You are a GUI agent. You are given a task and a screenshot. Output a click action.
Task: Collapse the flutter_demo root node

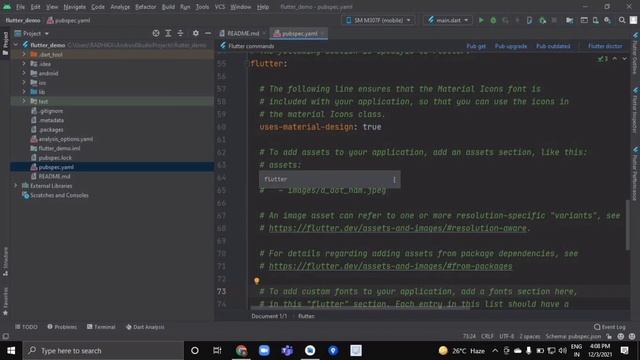click(16, 44)
